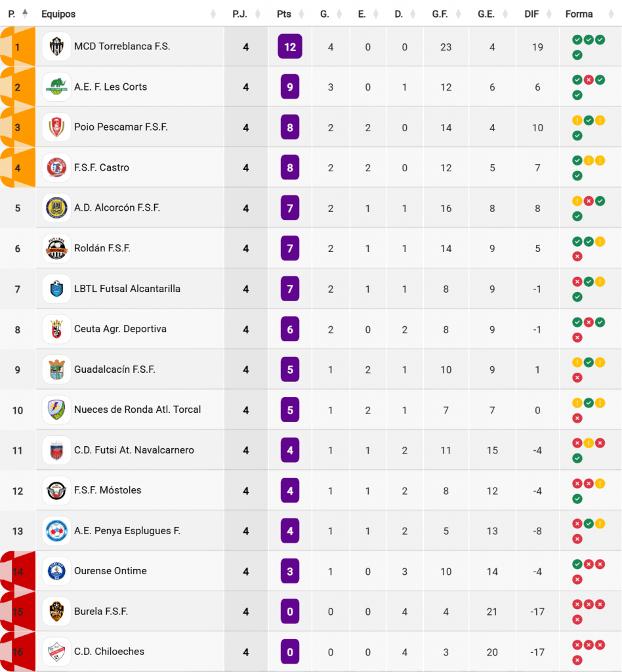Image resolution: width=622 pixels, height=672 pixels.
Task: Click the purple 12 points badge
Action: 290,47
